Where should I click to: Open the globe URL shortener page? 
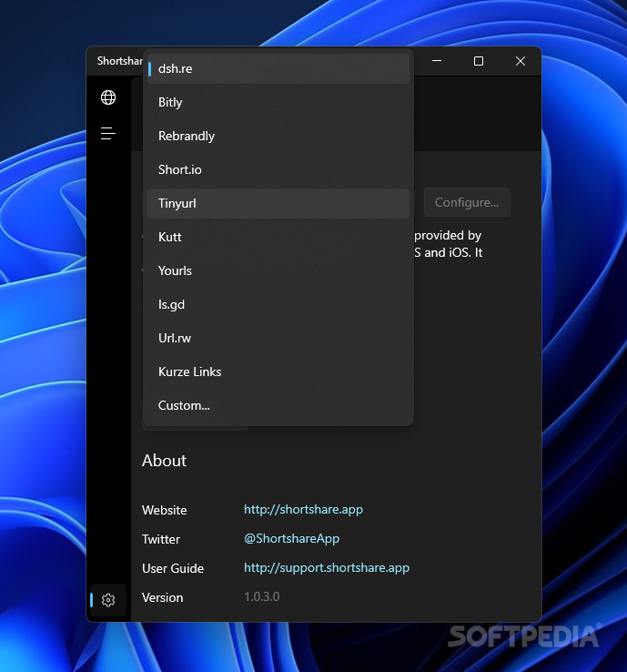click(x=108, y=97)
